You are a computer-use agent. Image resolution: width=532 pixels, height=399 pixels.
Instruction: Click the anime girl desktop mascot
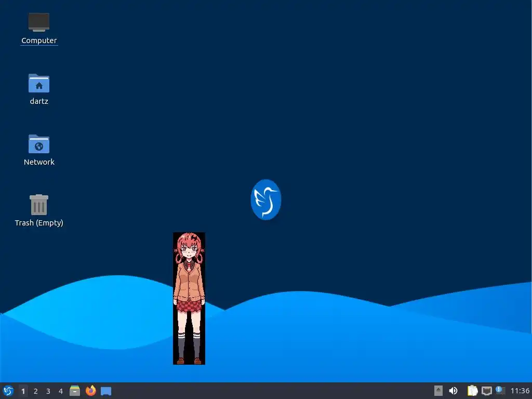coord(189,298)
